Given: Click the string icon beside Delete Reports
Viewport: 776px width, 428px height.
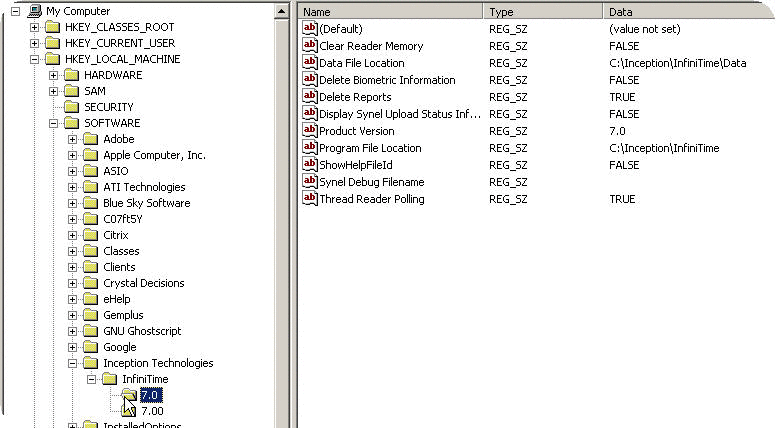Looking at the screenshot, I should pos(309,97).
